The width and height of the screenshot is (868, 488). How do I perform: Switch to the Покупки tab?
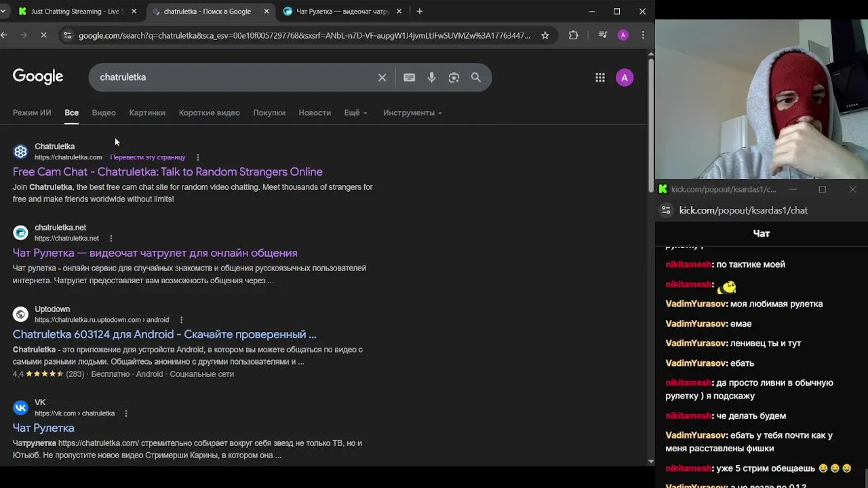[x=269, y=113]
